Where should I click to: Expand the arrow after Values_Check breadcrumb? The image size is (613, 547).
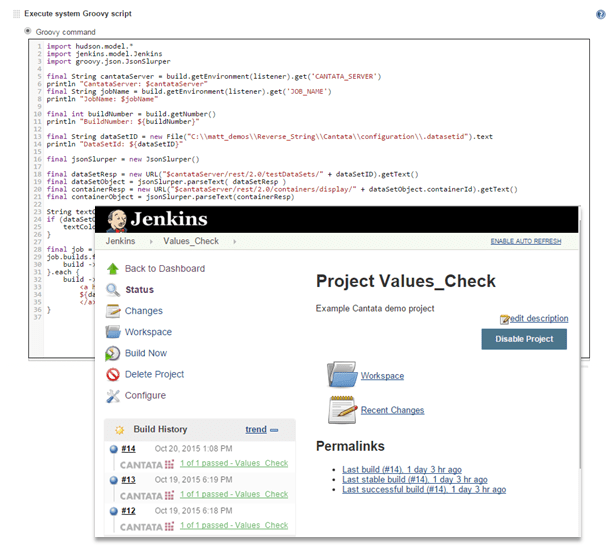(x=235, y=242)
